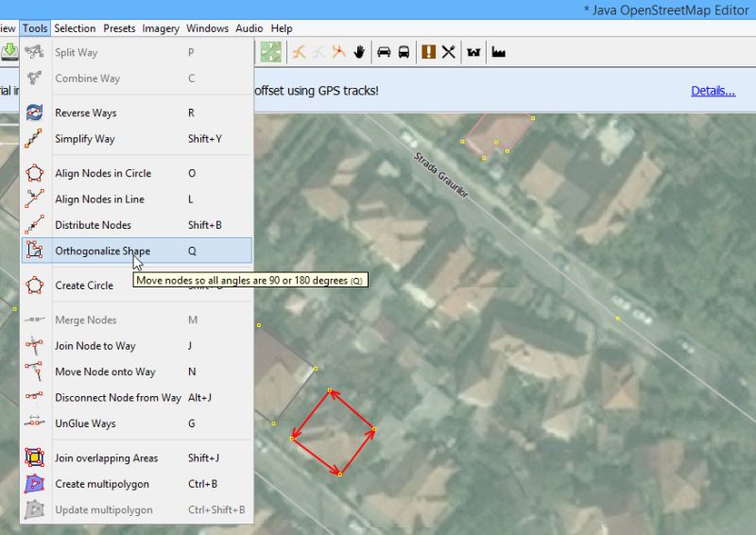Open the Details... link in notification bar
The height and width of the screenshot is (535, 756).
713,91
